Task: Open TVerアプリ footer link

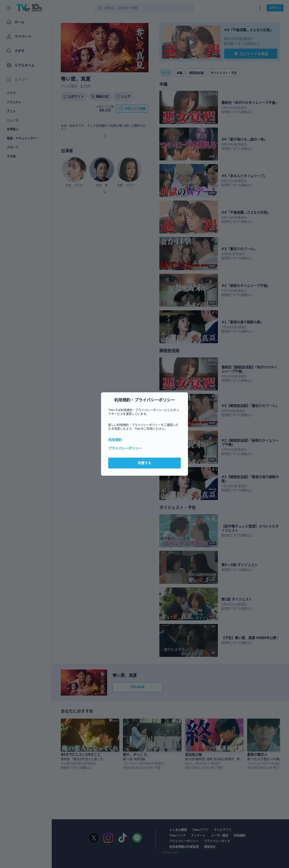Action: (200, 830)
